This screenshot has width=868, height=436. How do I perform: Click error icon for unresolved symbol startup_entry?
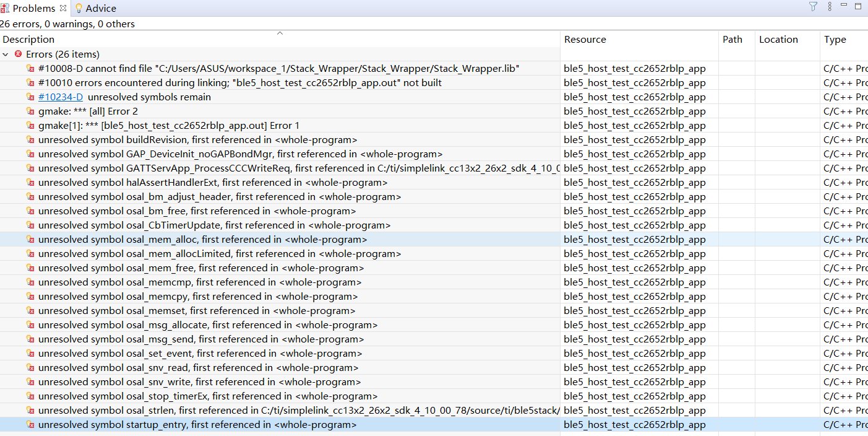pos(30,425)
